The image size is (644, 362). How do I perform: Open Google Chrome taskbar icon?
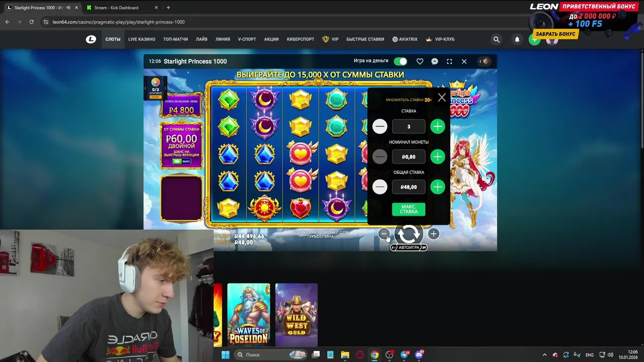tap(374, 355)
